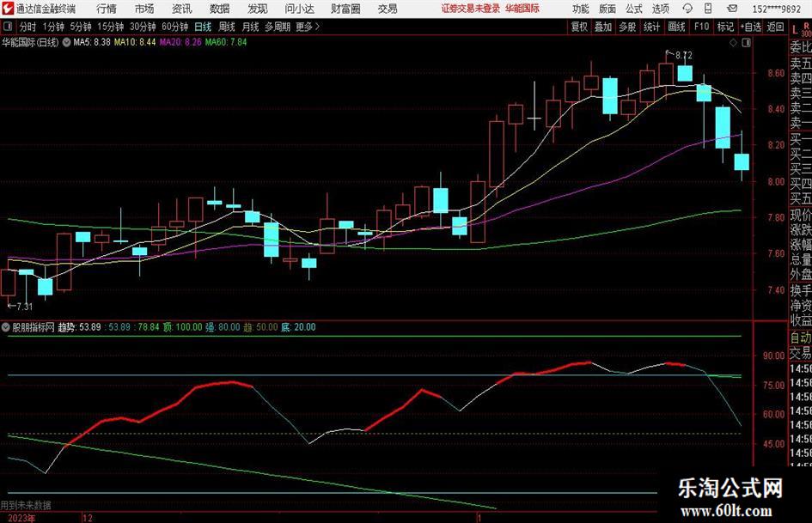
Task: Switch to 5分钟 period tab
Action: coord(80,27)
